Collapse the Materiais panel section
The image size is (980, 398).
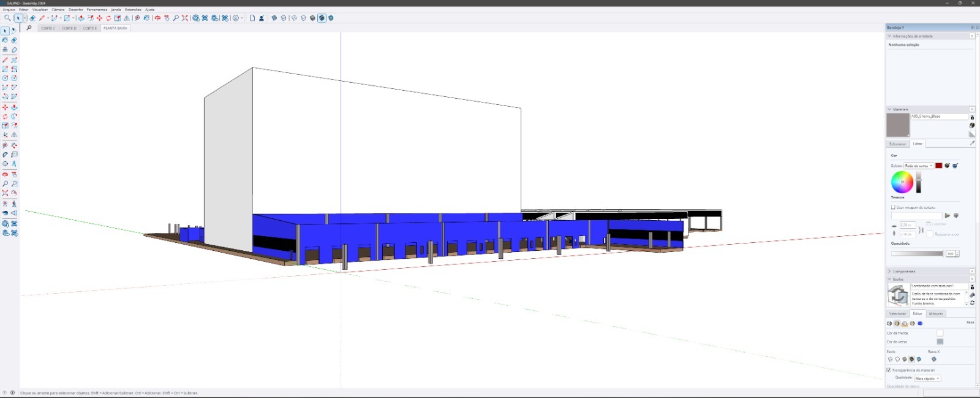[x=889, y=109]
